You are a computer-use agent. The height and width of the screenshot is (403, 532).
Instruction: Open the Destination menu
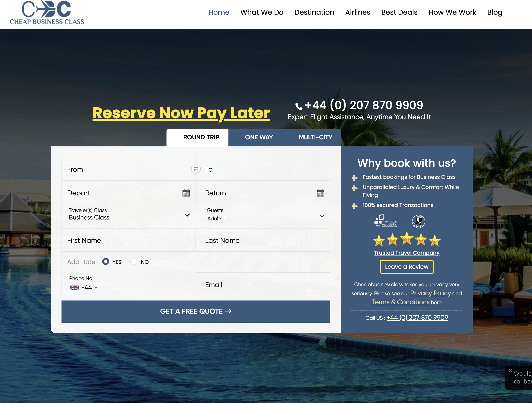(x=314, y=12)
